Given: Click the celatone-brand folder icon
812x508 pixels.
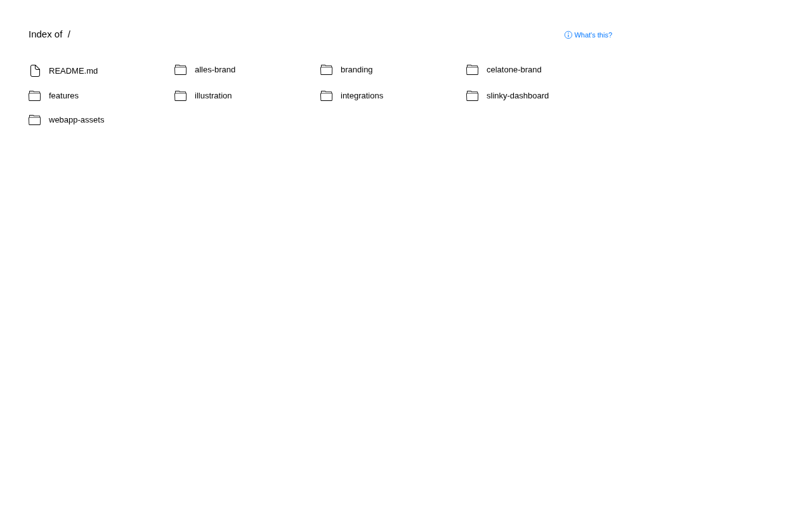Looking at the screenshot, I should [x=473, y=70].
